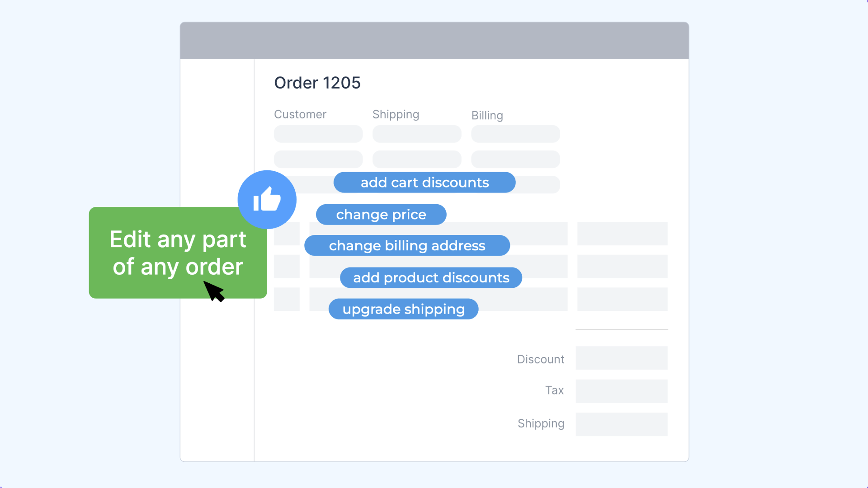The image size is (868, 488).
Task: Click the first Customer info field
Action: pyautogui.click(x=318, y=134)
